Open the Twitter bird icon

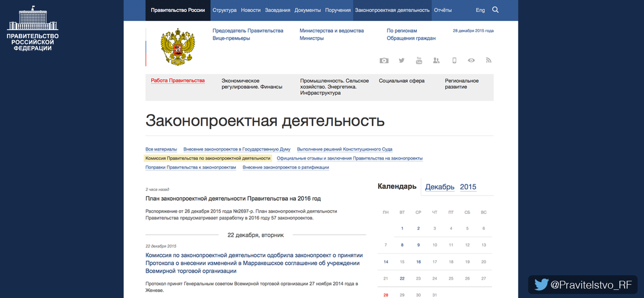(401, 61)
